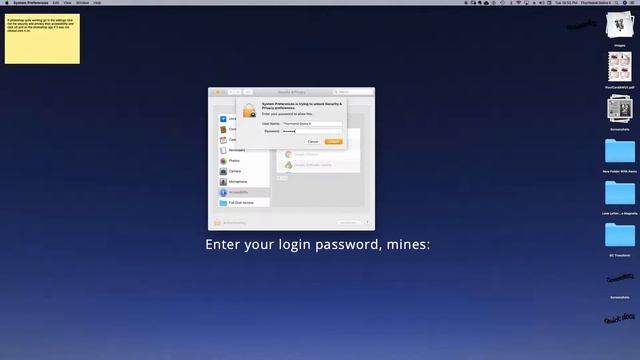Viewport: 640px width, 360px height.
Task: Click the Screenshots stack with photo thumbnails
Action: pos(620,109)
